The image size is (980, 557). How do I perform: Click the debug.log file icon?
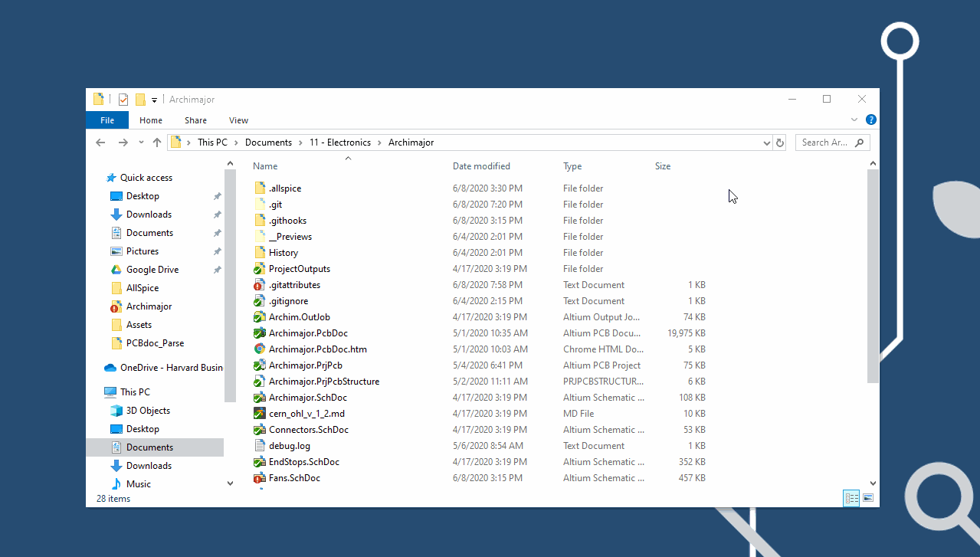[260, 446]
